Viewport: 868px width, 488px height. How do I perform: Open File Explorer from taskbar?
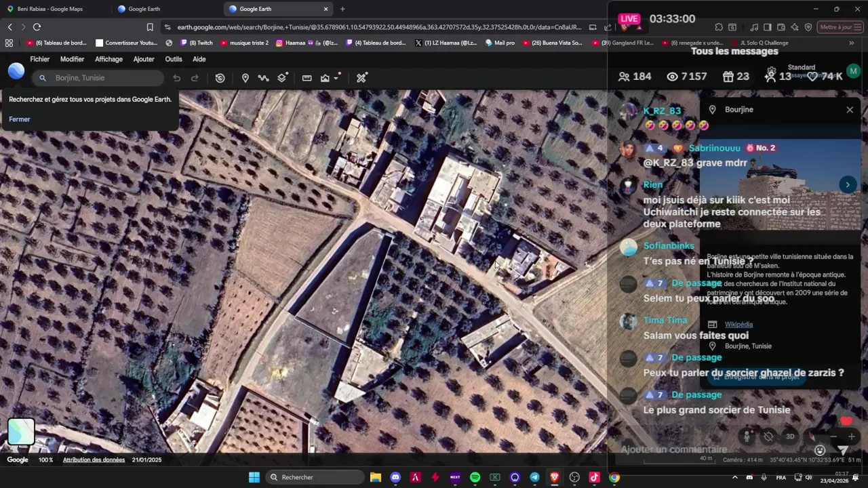pyautogui.click(x=376, y=477)
